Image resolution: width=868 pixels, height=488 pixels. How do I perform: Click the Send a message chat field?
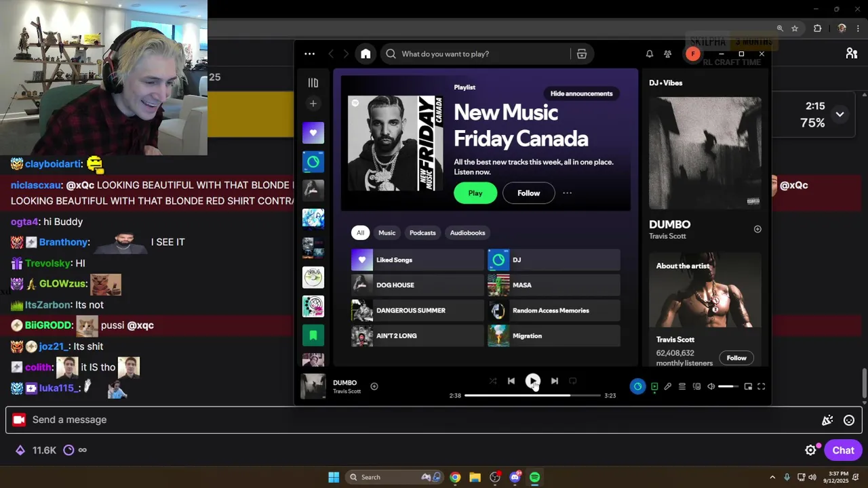434,420
